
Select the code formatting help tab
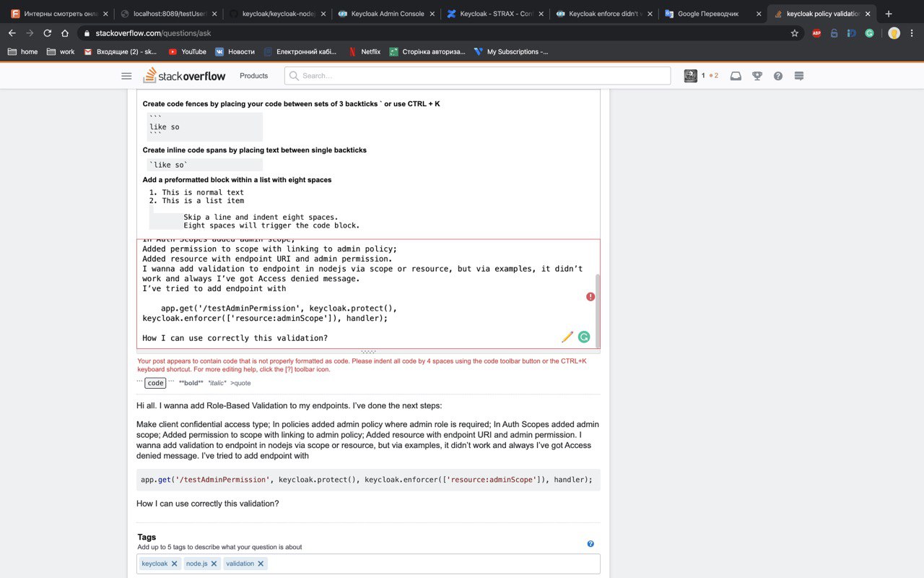(x=155, y=383)
